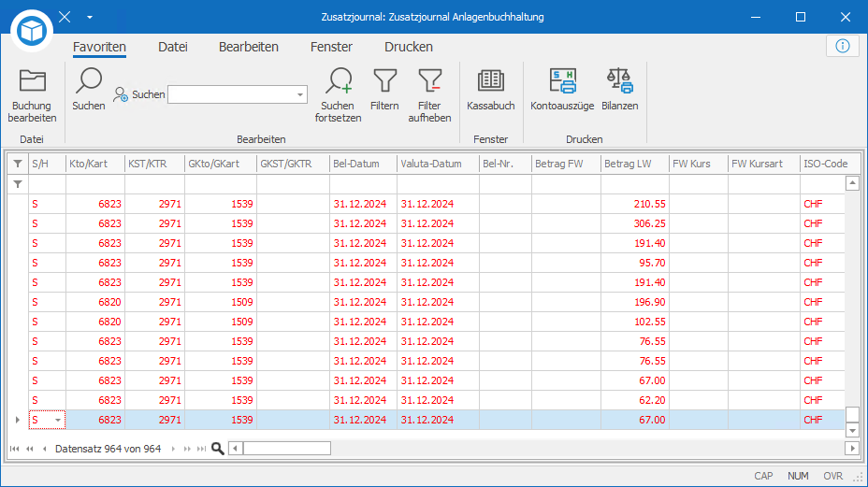Sort by the Bel-Datum column header
Viewport: 868px width, 487px height.
(363, 164)
